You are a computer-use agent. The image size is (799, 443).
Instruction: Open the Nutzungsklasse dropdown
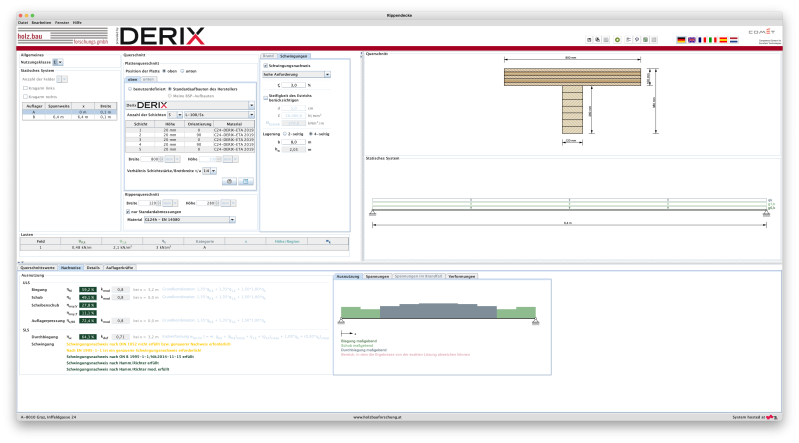click(59, 62)
